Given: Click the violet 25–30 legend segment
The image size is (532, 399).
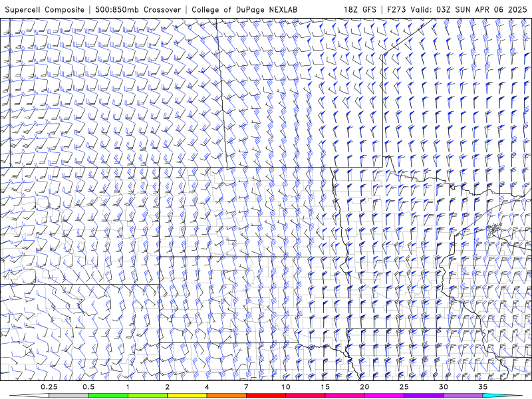Looking at the screenshot, I should point(424,396).
